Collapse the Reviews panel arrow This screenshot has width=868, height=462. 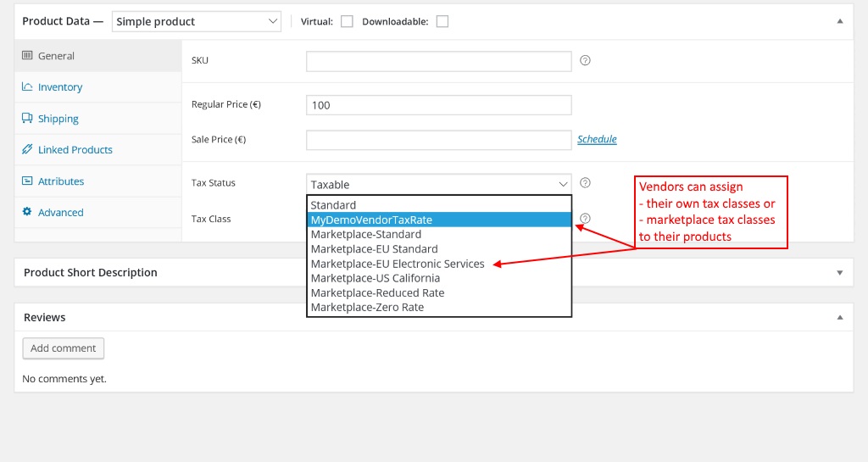840,318
